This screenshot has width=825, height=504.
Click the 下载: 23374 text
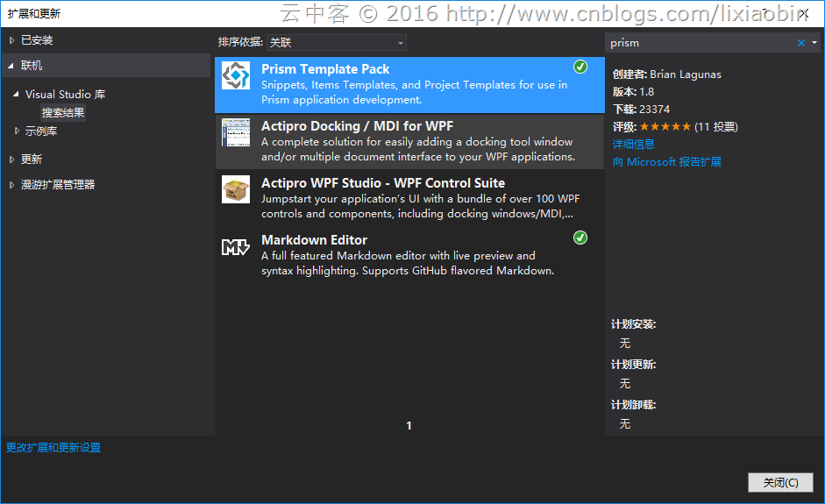pos(641,110)
